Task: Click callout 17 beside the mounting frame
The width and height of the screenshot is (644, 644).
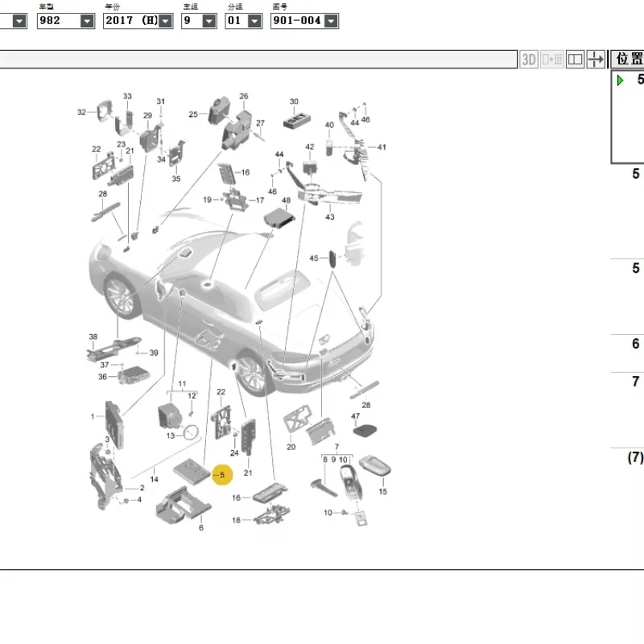Action: (x=259, y=200)
